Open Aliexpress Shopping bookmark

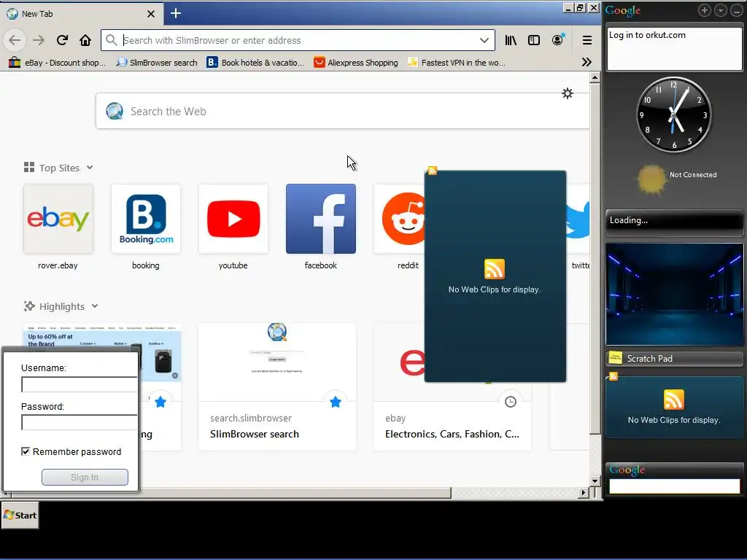355,63
